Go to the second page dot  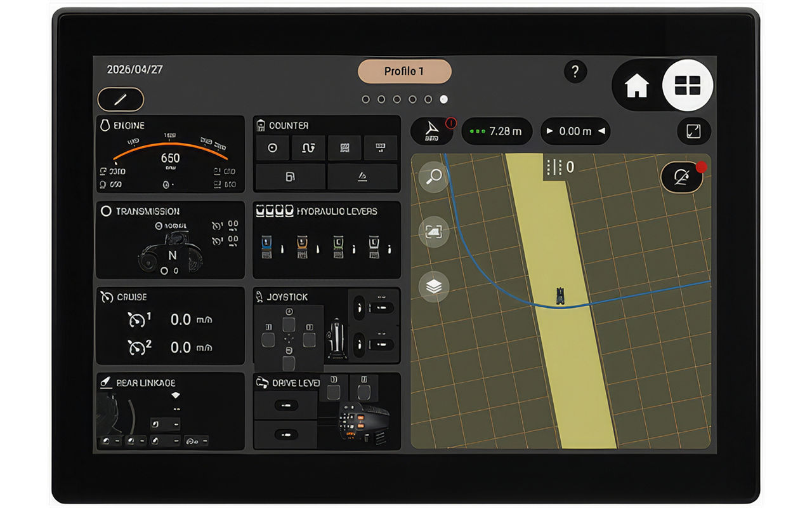(381, 99)
